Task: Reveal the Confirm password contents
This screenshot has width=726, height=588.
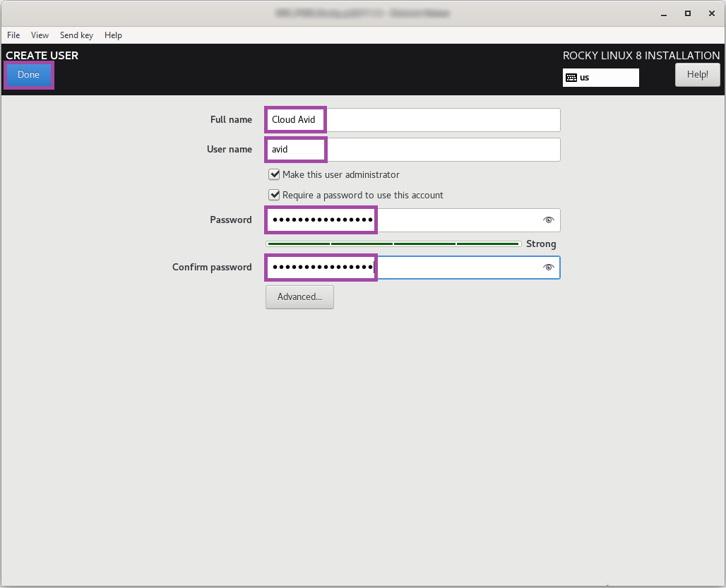Action: [549, 268]
